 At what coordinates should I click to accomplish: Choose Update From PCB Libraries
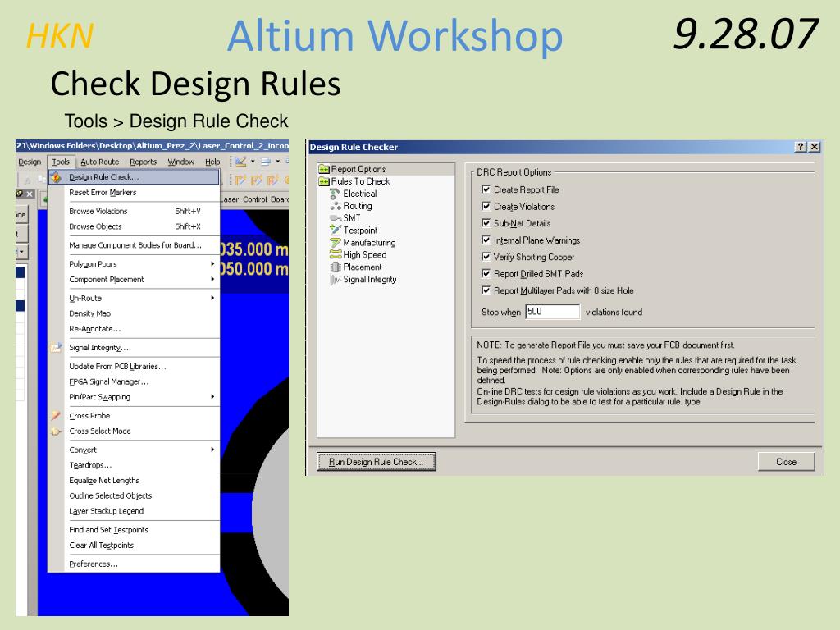coord(134,367)
